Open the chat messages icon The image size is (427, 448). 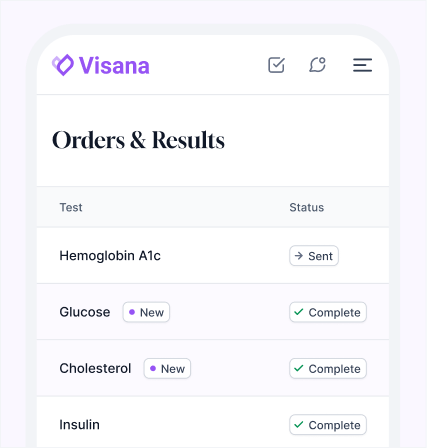(x=317, y=65)
